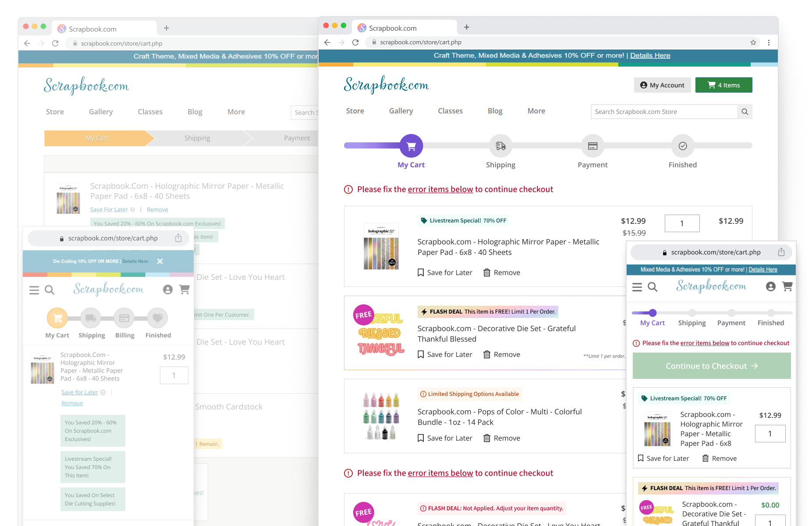812x526 pixels.
Task: Open account icon in right mobile view
Action: tap(771, 286)
